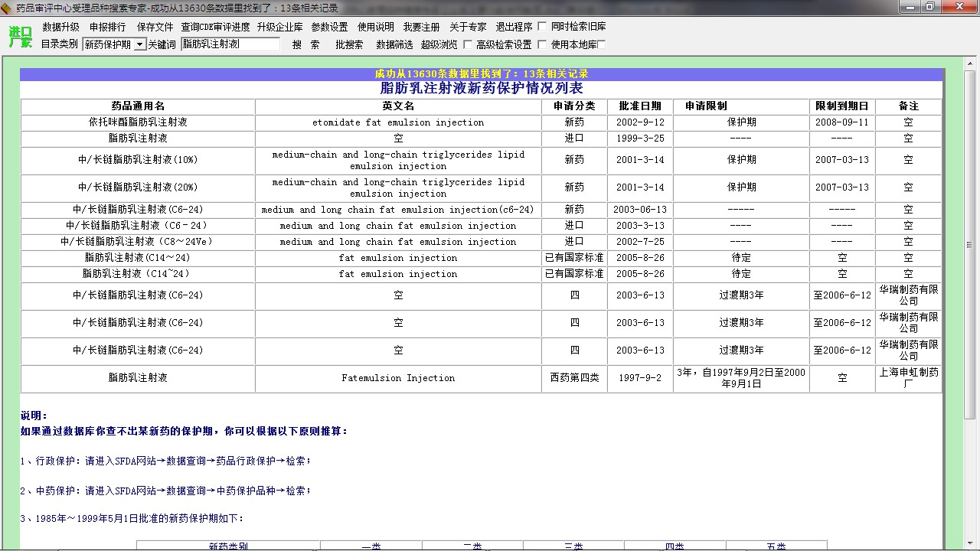Viewport: 980px width, 551px height.
Task: Open the 参数设置 menu
Action: click(x=329, y=27)
